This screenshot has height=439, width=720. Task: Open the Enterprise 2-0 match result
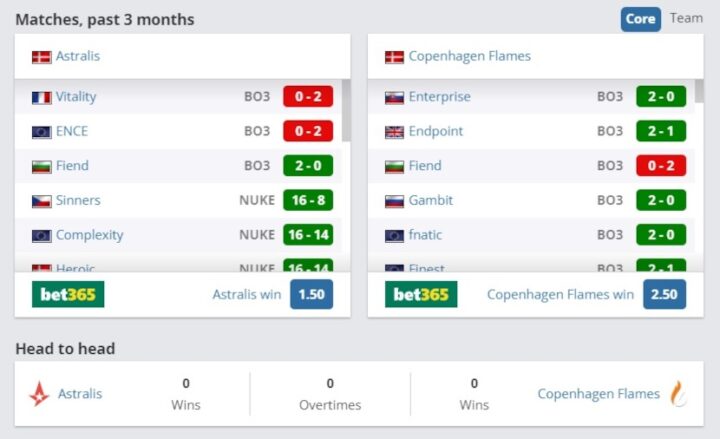pyautogui.click(x=661, y=96)
